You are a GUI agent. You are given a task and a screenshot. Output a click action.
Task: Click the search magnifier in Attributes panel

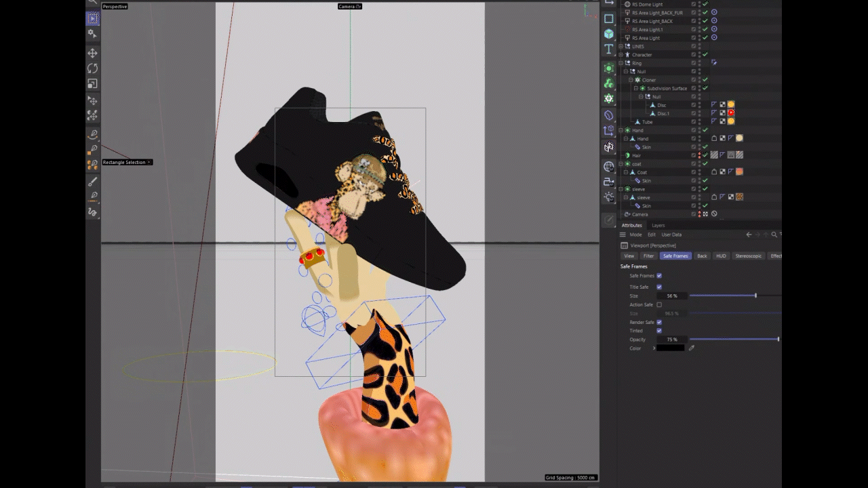pos(774,235)
